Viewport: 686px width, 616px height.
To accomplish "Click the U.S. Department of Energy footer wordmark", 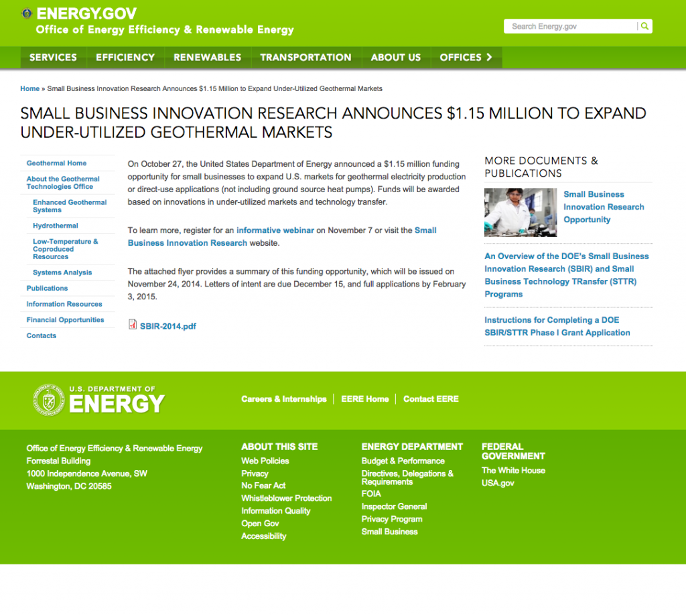I will 117,400.
